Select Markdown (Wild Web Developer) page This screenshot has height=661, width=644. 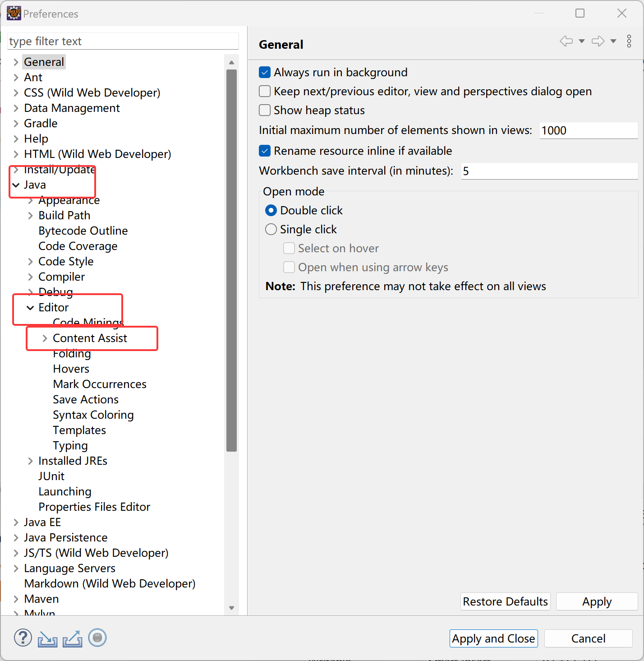pos(110,584)
